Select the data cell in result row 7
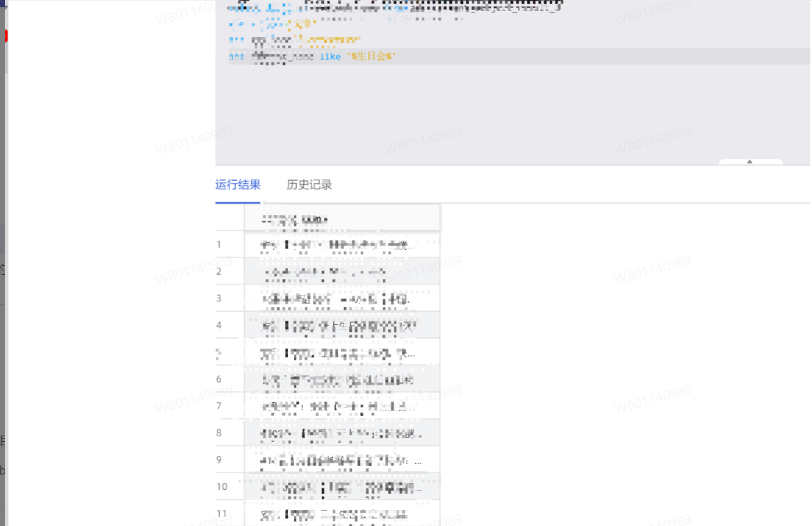The image size is (812, 526). [x=341, y=406]
